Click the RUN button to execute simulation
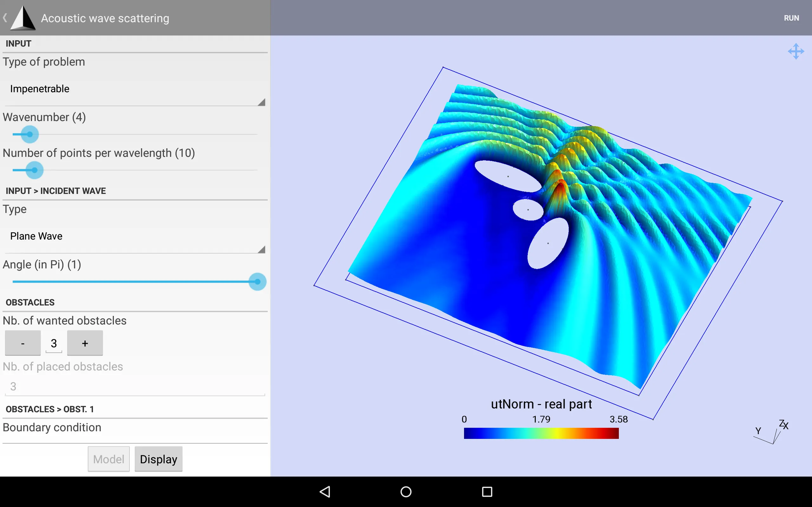 pos(791,17)
